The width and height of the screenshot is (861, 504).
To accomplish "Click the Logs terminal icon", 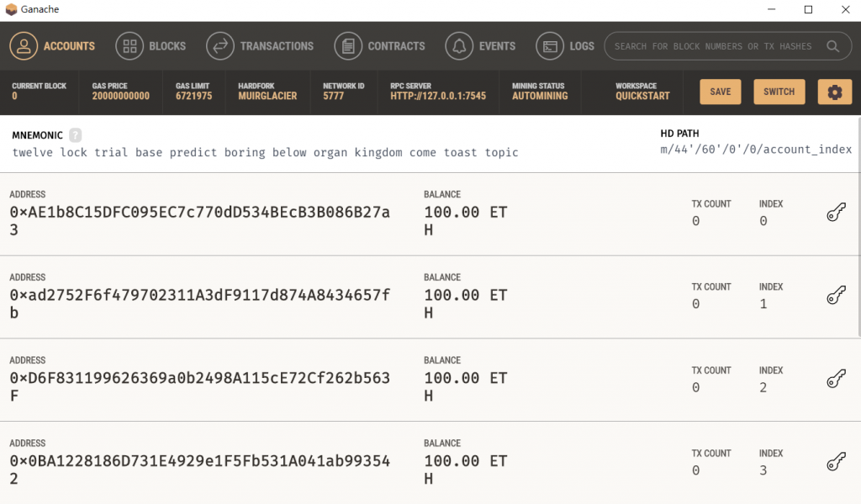I will tap(550, 46).
